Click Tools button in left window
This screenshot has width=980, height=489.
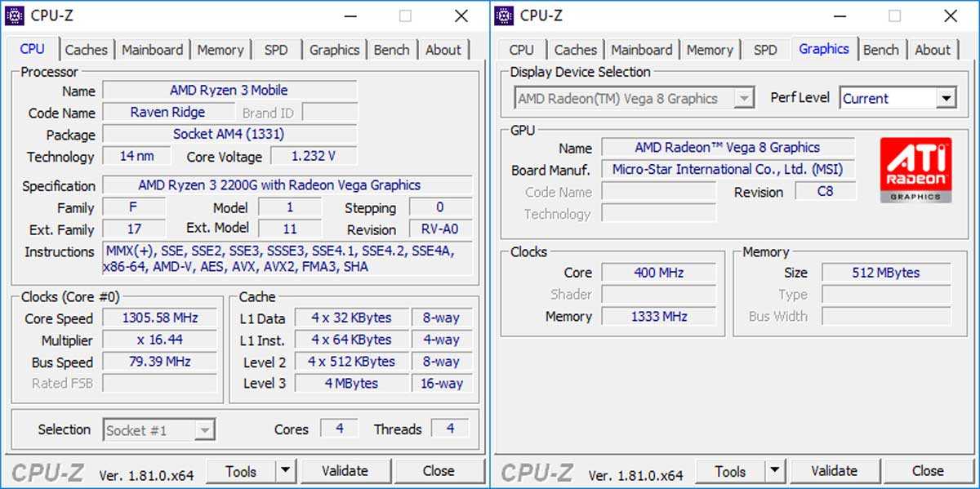[x=241, y=471]
